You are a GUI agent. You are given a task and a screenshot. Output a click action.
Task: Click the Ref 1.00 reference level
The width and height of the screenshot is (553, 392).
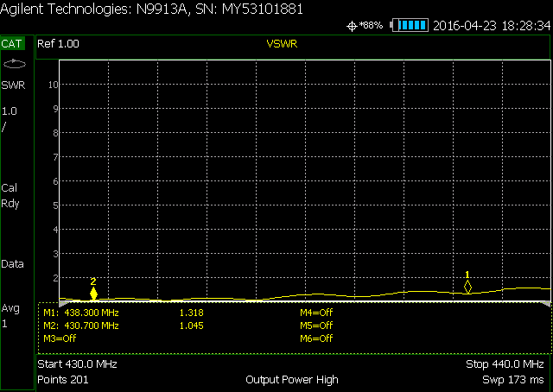pos(57,42)
